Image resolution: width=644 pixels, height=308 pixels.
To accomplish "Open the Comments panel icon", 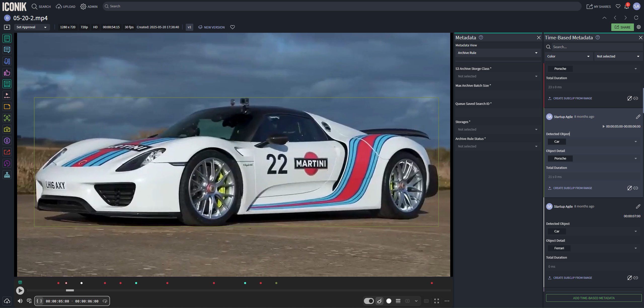I will [x=7, y=50].
